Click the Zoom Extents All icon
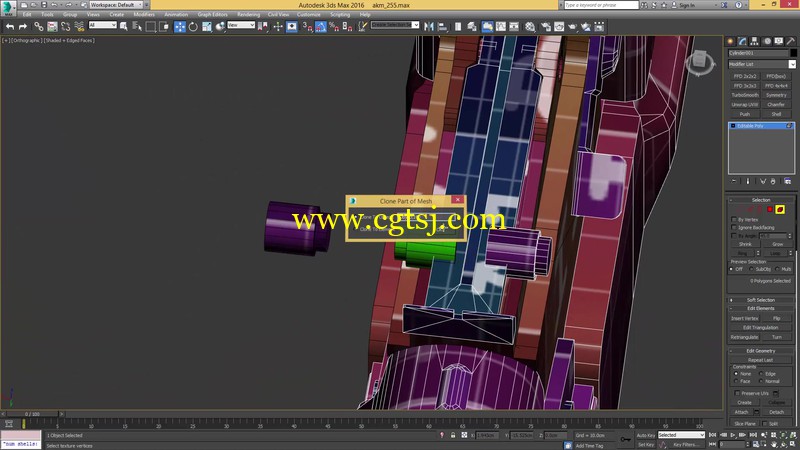800x450 pixels. point(793,435)
